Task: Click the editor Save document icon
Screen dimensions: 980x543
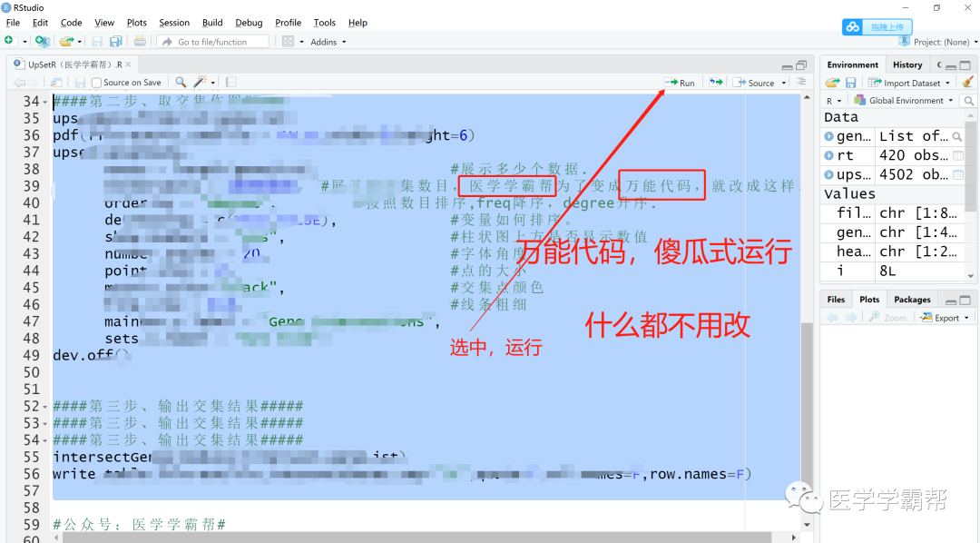Action: click(x=80, y=83)
